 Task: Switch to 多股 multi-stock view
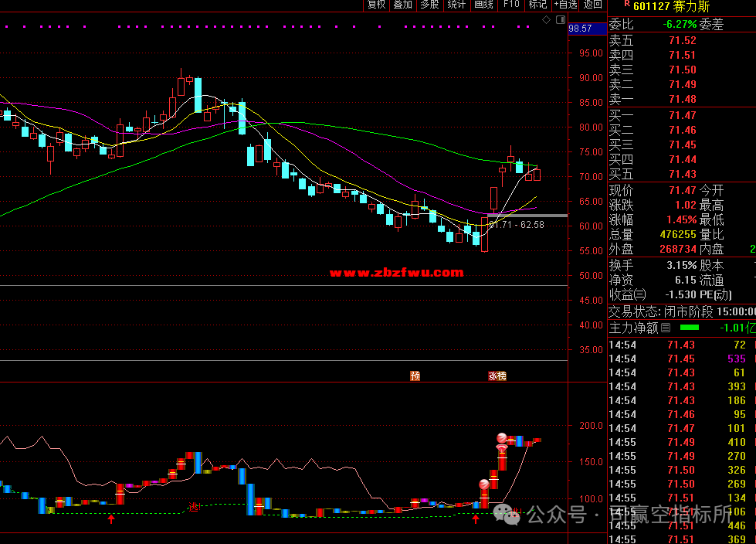tap(429, 5)
